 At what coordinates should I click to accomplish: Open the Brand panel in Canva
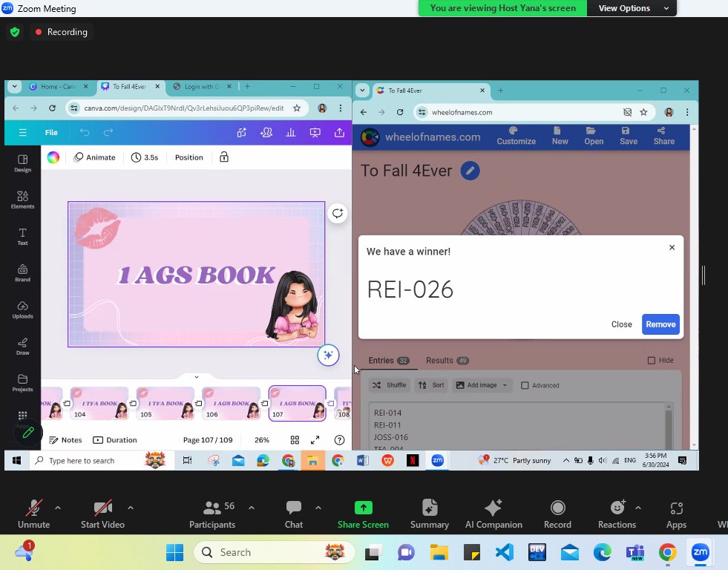(x=22, y=273)
